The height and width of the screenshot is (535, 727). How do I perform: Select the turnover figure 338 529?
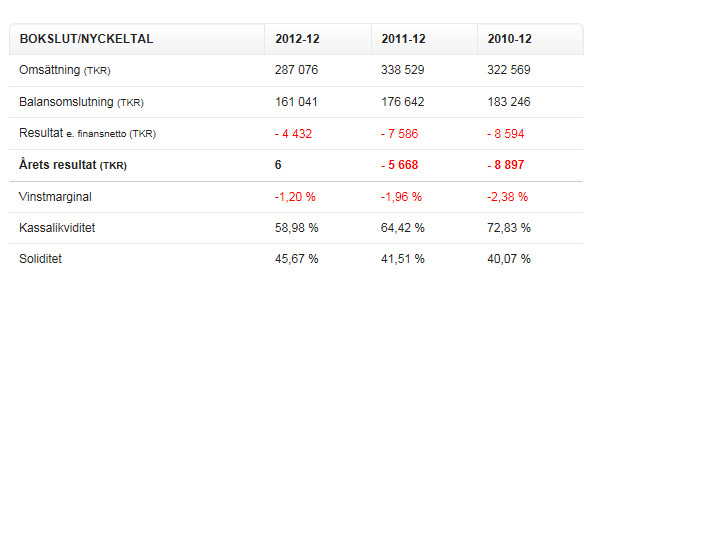402,70
